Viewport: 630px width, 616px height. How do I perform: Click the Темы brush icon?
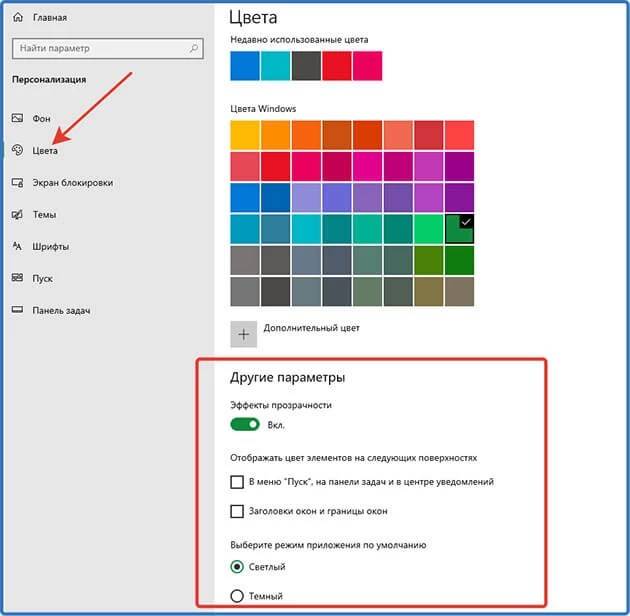pyautogui.click(x=17, y=214)
